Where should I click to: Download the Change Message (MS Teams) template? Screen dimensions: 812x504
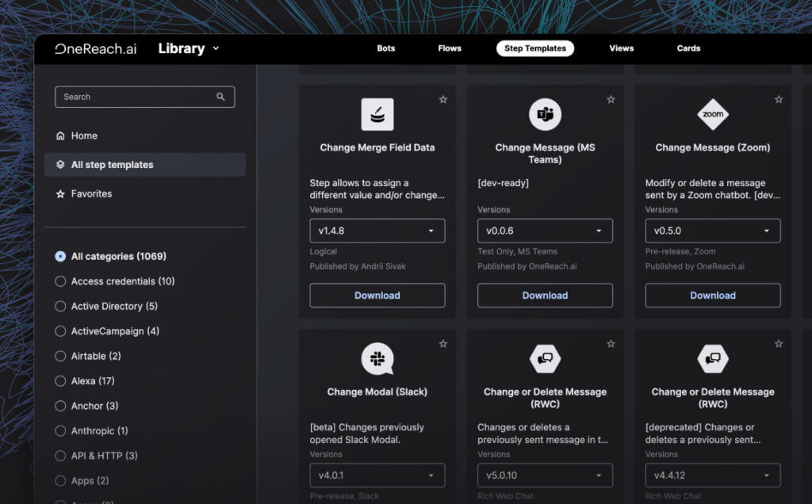point(545,295)
